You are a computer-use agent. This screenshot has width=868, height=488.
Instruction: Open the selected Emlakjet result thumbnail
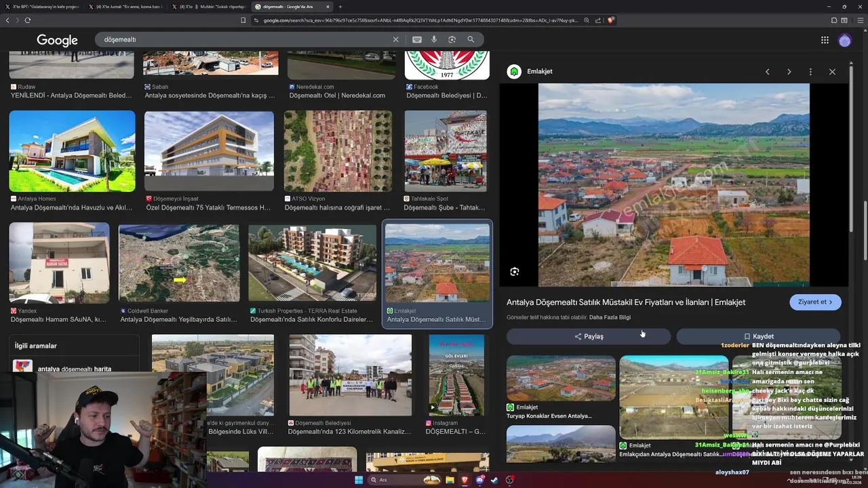pos(437,263)
